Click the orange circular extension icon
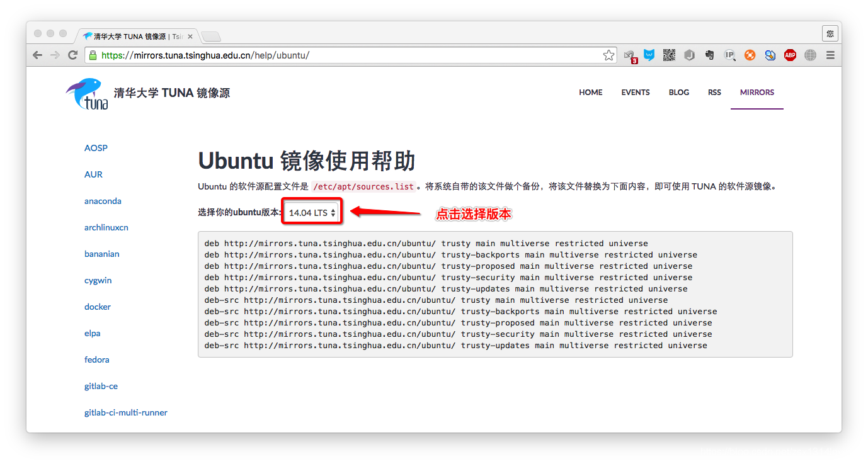Screen dimensions: 868x464 750,55
